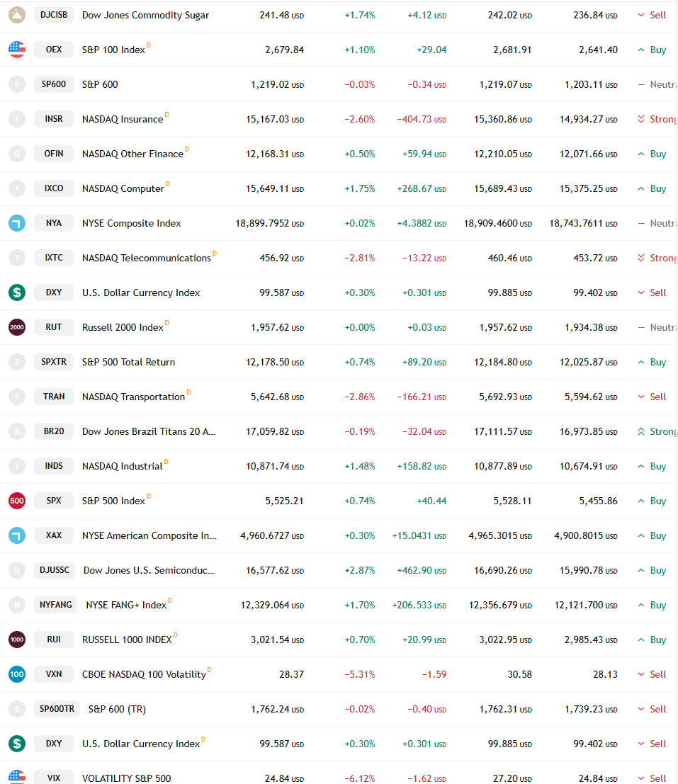This screenshot has width=678, height=784.
Task: Open RUSSELL 1000 INDEX link
Action: [127, 640]
